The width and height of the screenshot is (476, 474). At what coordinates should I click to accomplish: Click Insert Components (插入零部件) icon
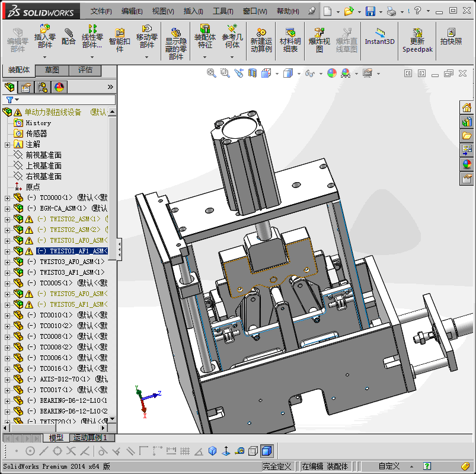click(44, 36)
